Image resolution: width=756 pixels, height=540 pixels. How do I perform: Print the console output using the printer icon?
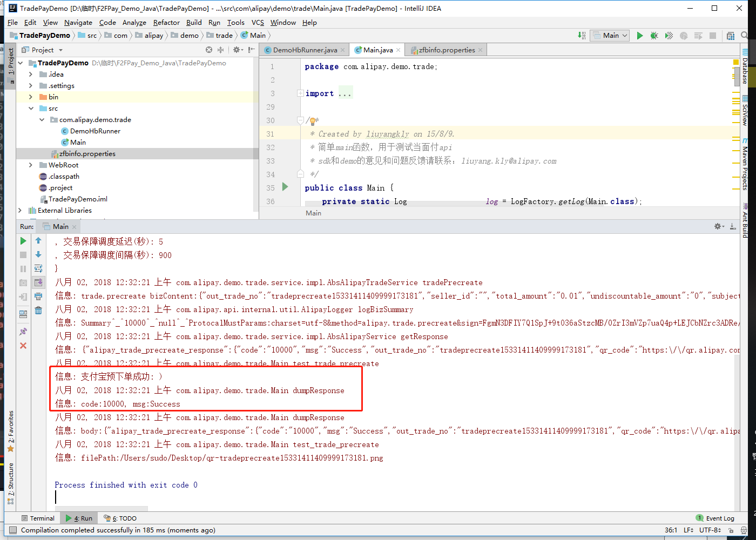[38, 296]
